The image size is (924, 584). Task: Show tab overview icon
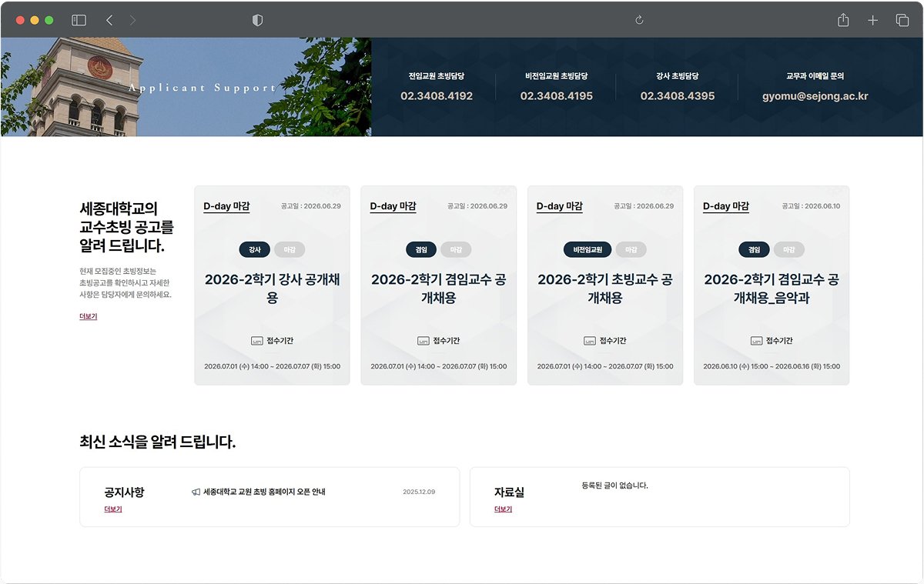click(902, 21)
